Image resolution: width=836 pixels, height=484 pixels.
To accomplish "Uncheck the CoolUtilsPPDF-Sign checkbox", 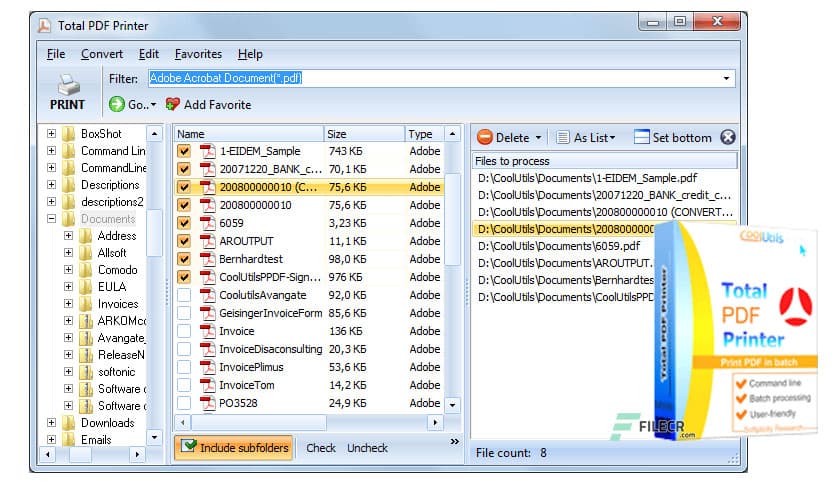I will point(184,277).
